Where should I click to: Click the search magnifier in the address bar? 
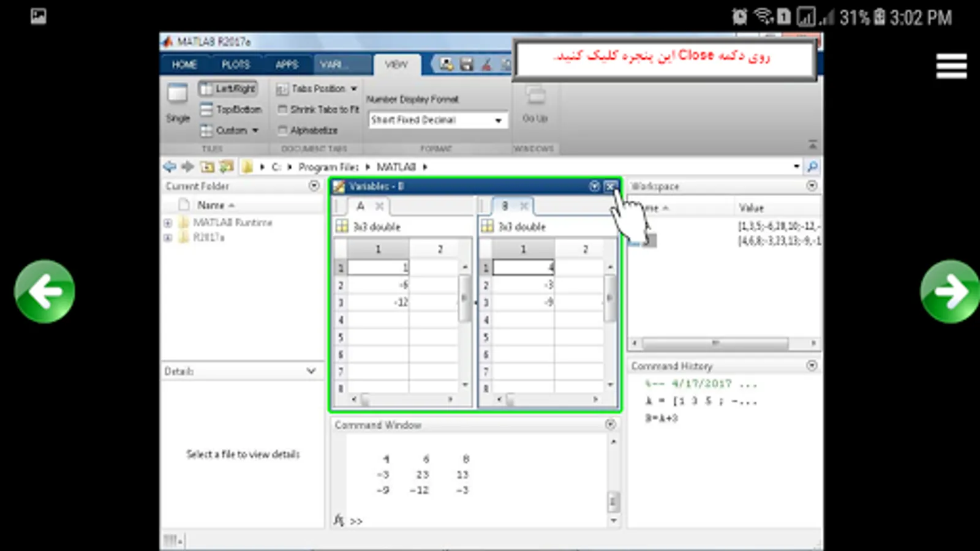point(812,167)
